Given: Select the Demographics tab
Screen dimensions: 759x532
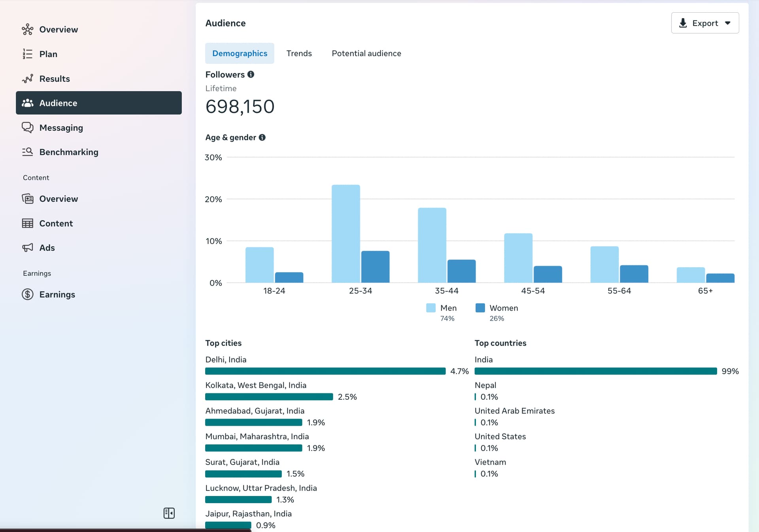Looking at the screenshot, I should coord(240,53).
